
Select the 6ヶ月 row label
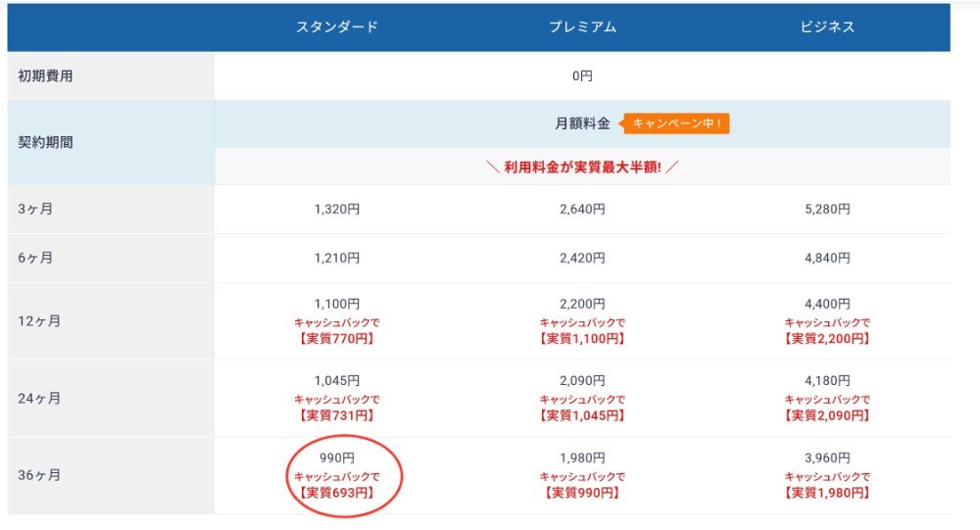pyautogui.click(x=35, y=258)
